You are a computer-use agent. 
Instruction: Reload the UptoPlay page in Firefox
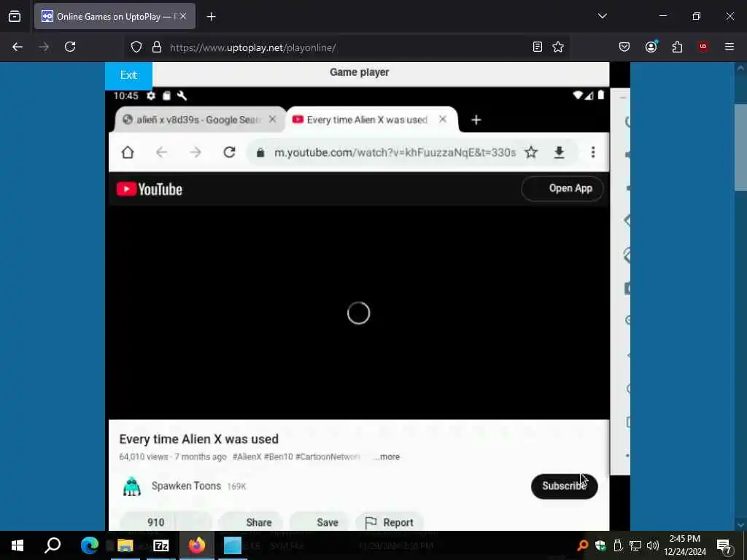coord(70,47)
